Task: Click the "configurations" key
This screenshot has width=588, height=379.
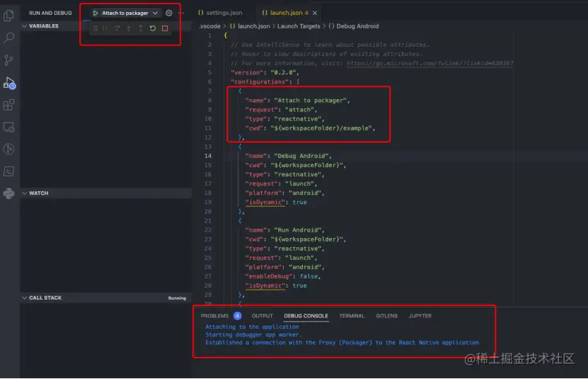Action: click(260, 82)
